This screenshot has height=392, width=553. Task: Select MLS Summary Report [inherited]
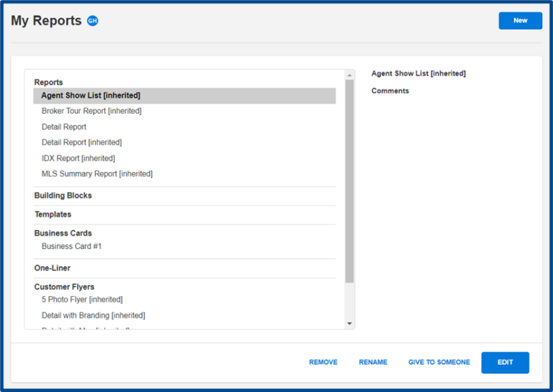97,174
